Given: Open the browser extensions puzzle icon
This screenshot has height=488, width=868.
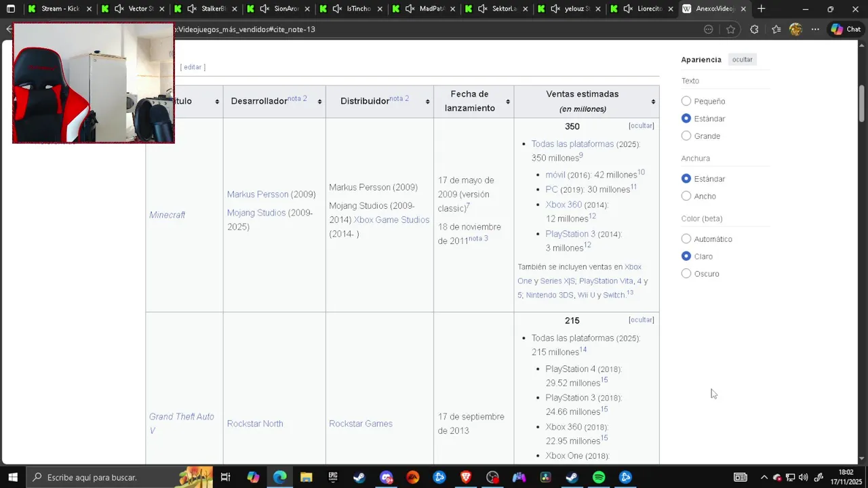Looking at the screenshot, I should pos(754,29).
